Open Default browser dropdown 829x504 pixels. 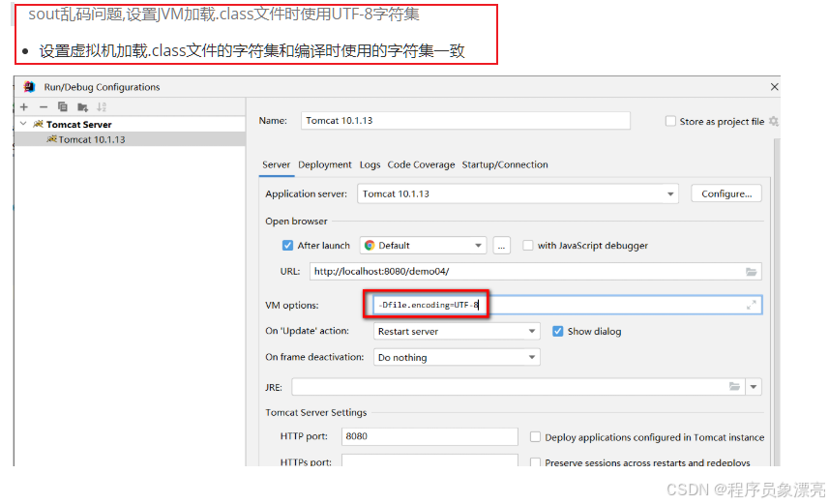coord(478,246)
